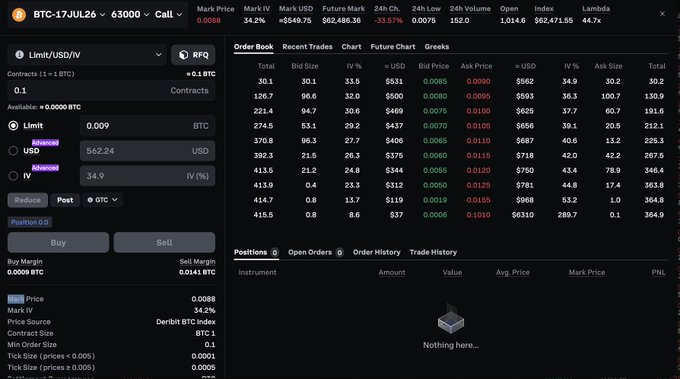This screenshot has height=379, width=680.
Task: Click the orange Bitcoin logo icon
Action: tap(19, 14)
